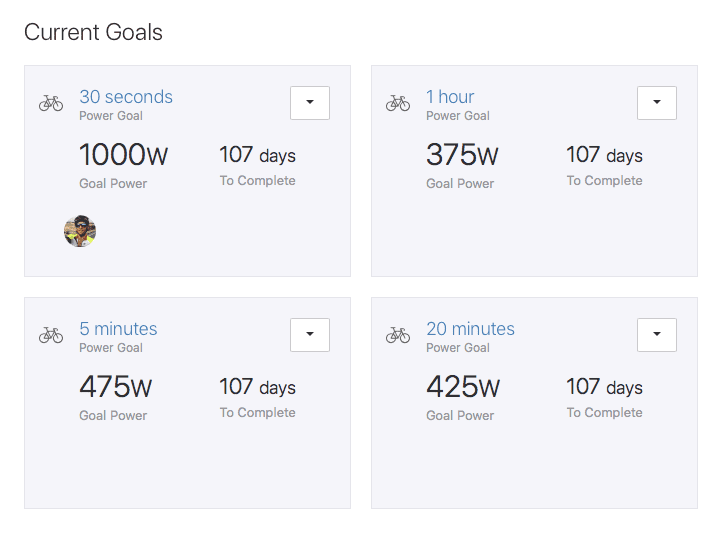Open the 30 seconds goal dropdown menu
This screenshot has height=540, width=724.
coord(310,102)
